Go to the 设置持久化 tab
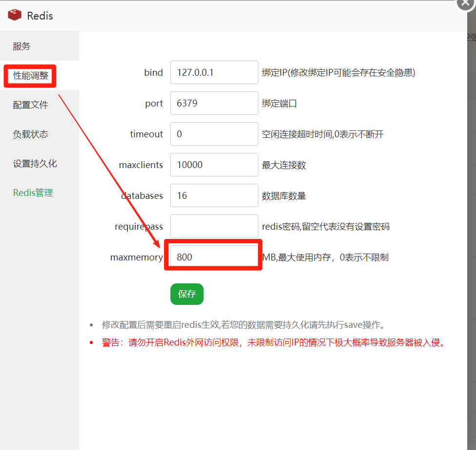 [35, 164]
